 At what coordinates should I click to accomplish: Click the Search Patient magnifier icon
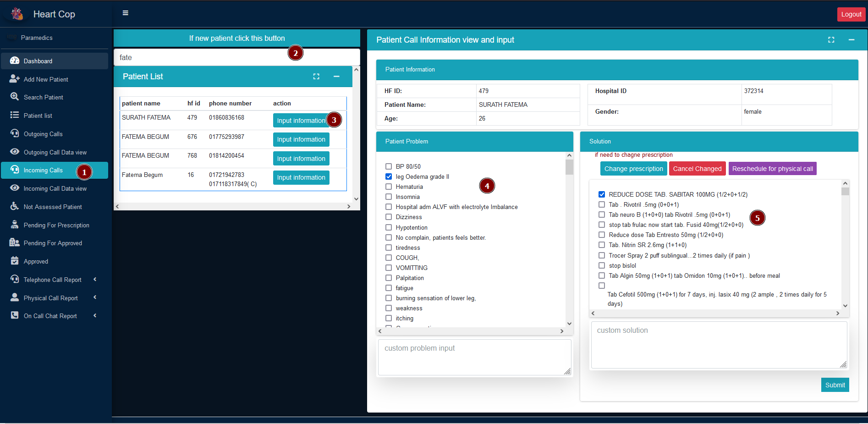(x=15, y=97)
